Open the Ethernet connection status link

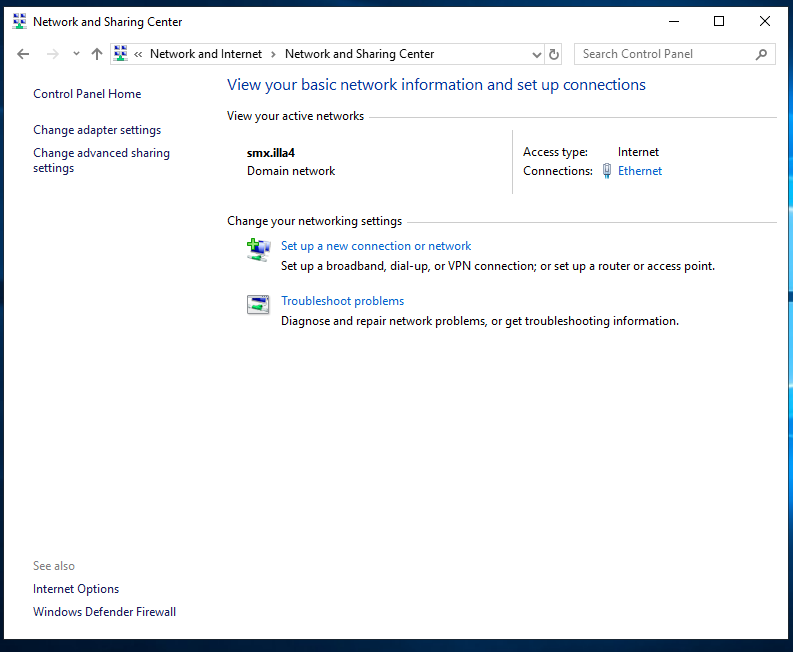640,171
